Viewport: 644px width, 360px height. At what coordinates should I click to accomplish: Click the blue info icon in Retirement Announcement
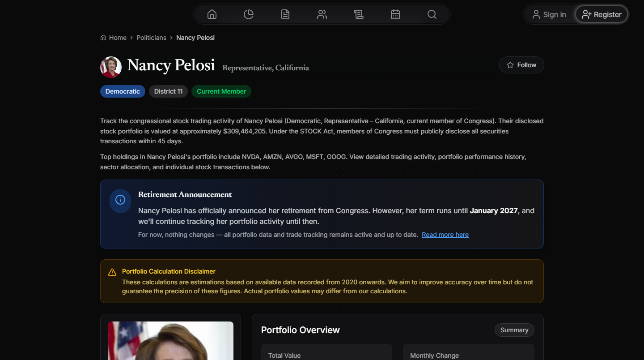pos(120,200)
